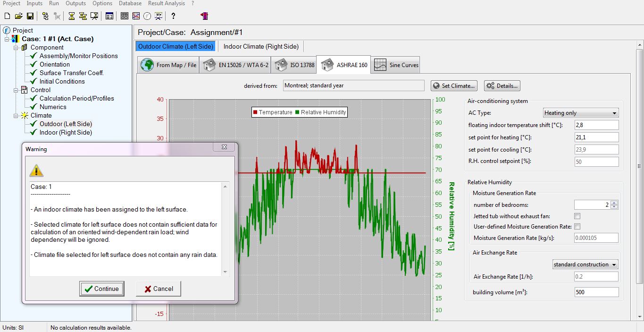Save project using the floppy disk icon
644x332 pixels.
pos(30,16)
